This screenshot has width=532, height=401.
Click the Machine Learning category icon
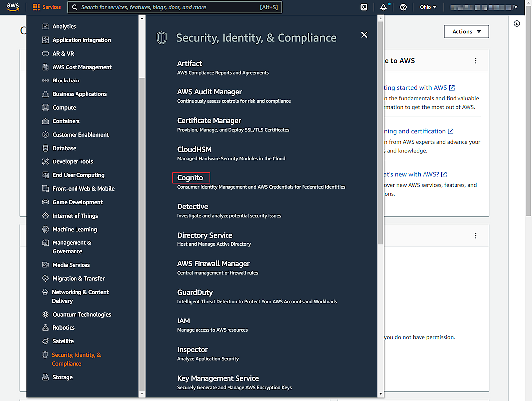pyautogui.click(x=45, y=229)
